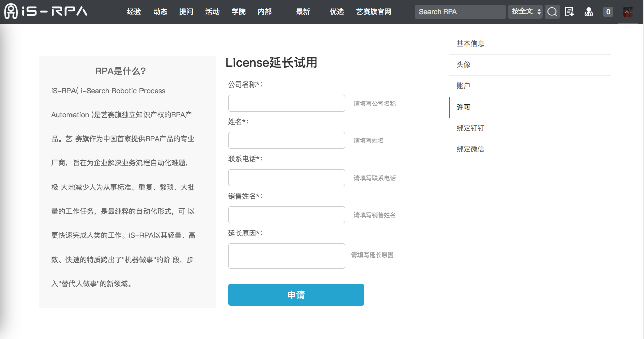Screen dimensions: 644x339
Task: Switch to the 最新 tab
Action: click(x=302, y=11)
